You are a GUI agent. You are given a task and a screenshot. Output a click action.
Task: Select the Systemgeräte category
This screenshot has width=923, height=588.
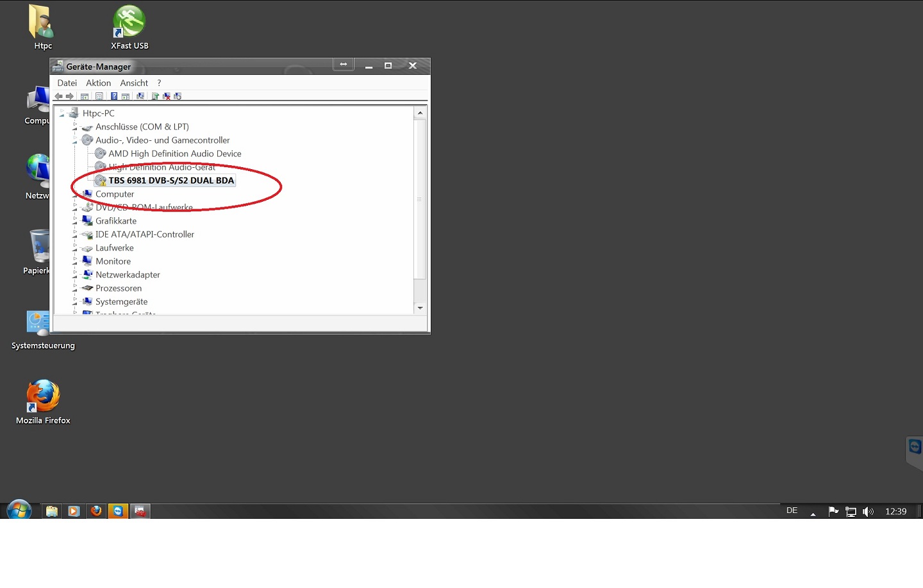(x=121, y=302)
